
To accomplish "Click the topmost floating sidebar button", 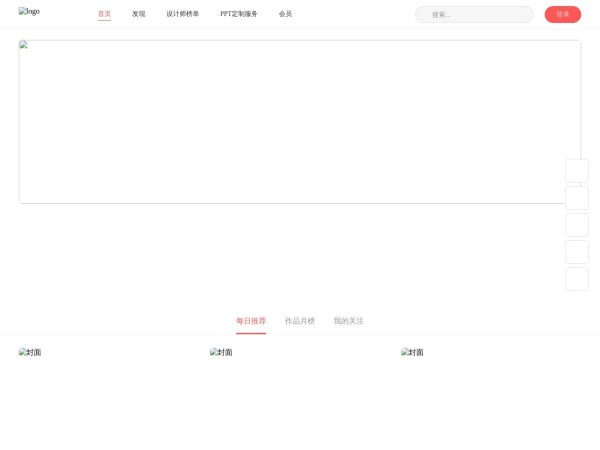I will click(576, 171).
